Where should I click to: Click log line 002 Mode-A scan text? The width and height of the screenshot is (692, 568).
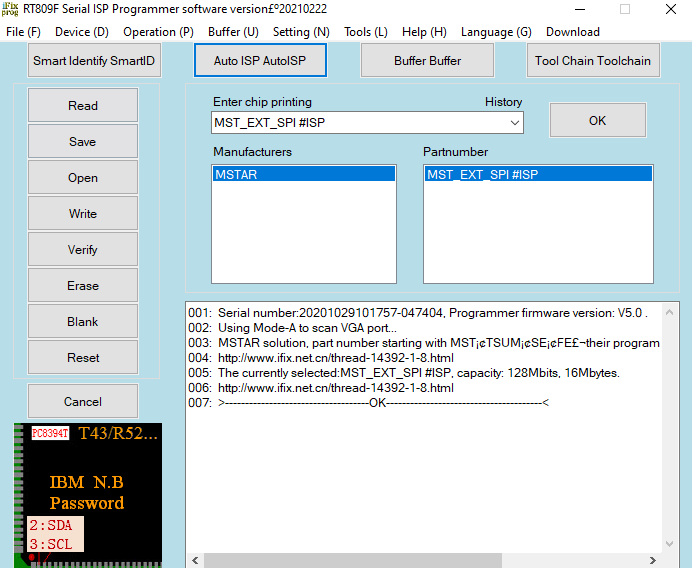click(x=307, y=328)
